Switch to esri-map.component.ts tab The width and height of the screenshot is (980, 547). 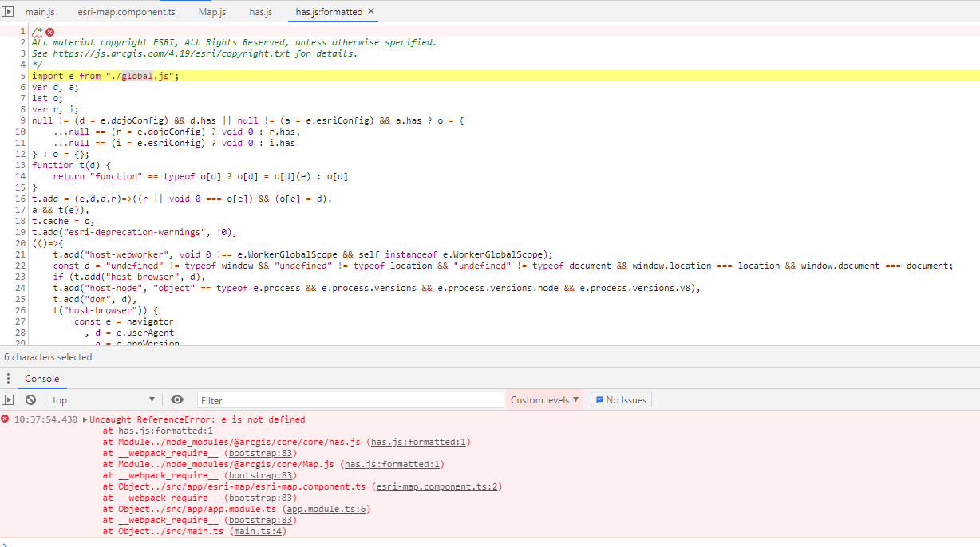pos(126,12)
